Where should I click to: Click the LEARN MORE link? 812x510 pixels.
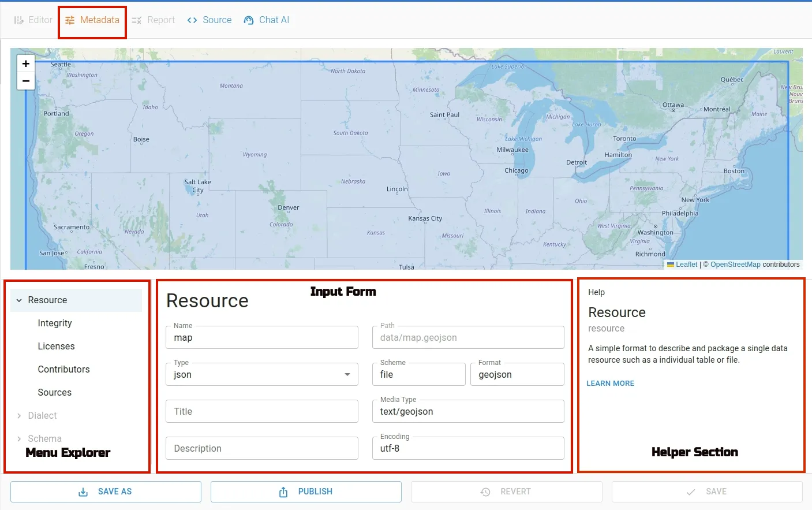coord(610,383)
